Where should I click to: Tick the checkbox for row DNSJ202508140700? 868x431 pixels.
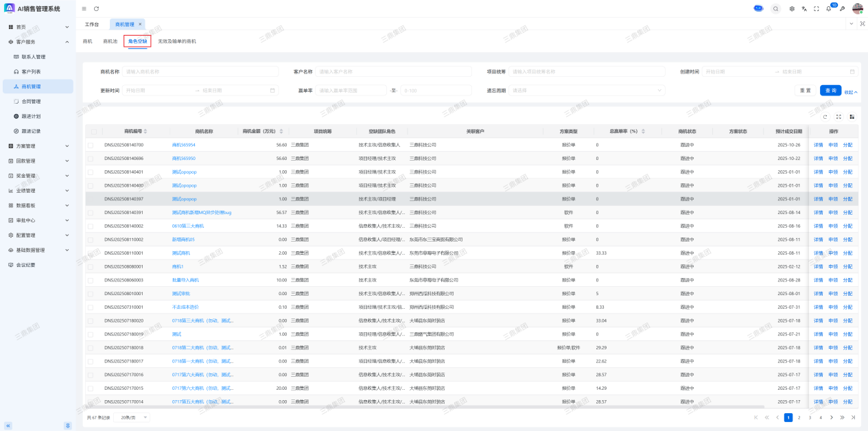(x=91, y=145)
